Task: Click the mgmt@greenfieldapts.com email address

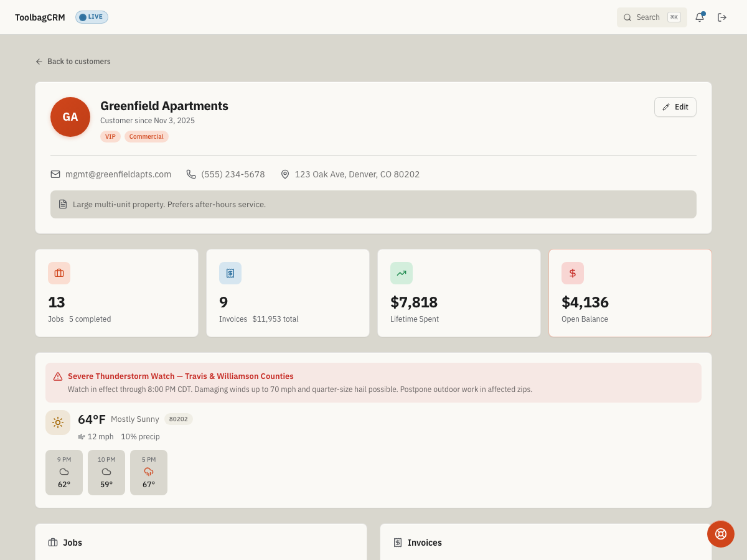Action: tap(118, 174)
